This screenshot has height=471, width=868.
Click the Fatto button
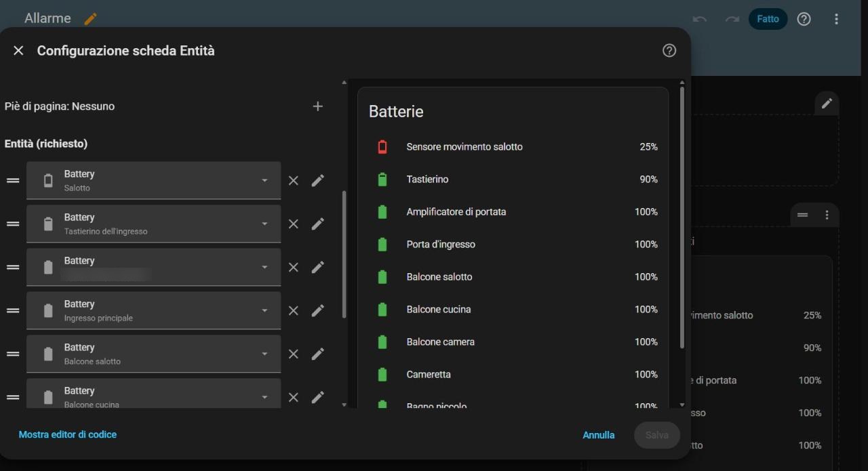click(768, 19)
